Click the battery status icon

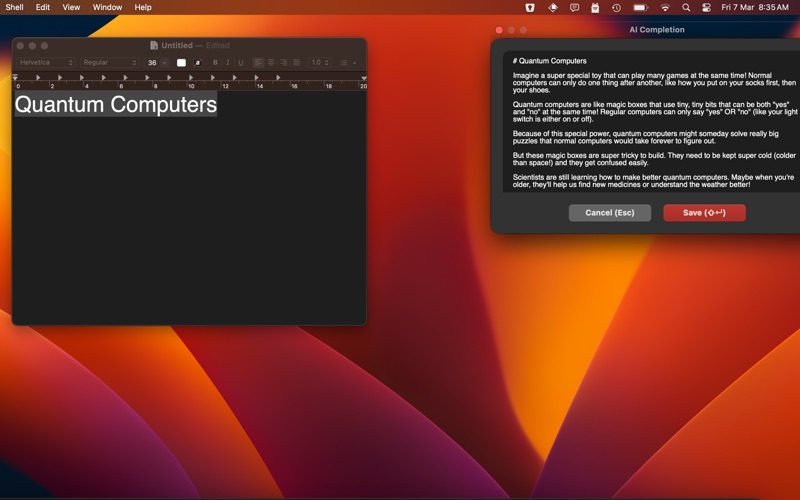point(640,8)
